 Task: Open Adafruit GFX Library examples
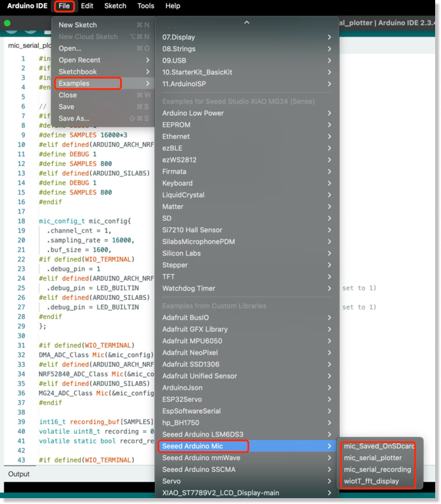click(247, 329)
